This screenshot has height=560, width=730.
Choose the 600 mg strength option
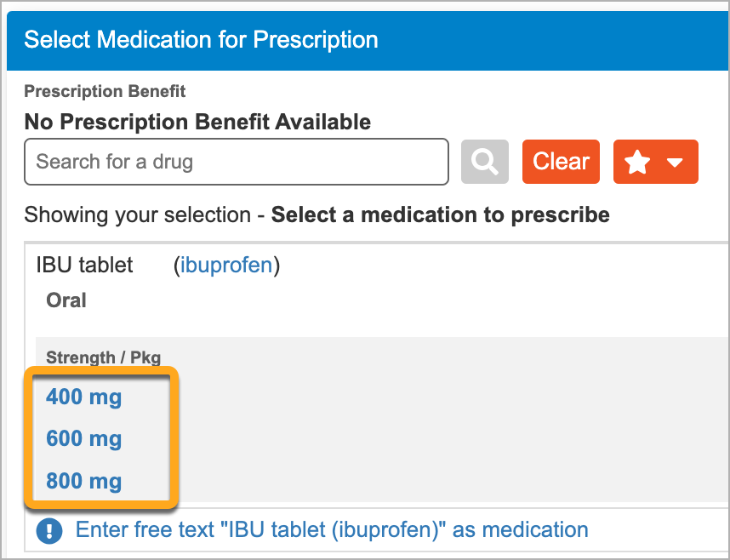(83, 439)
